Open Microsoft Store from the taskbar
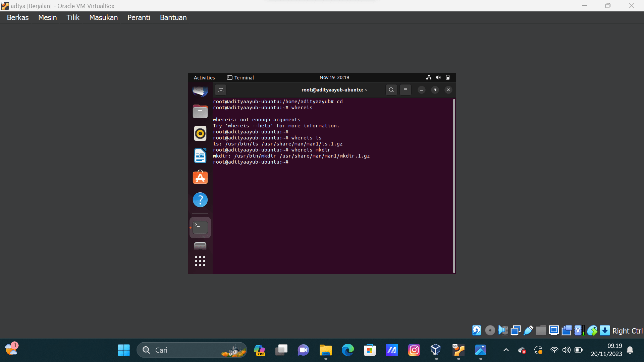Image resolution: width=644 pixels, height=362 pixels. point(370,350)
